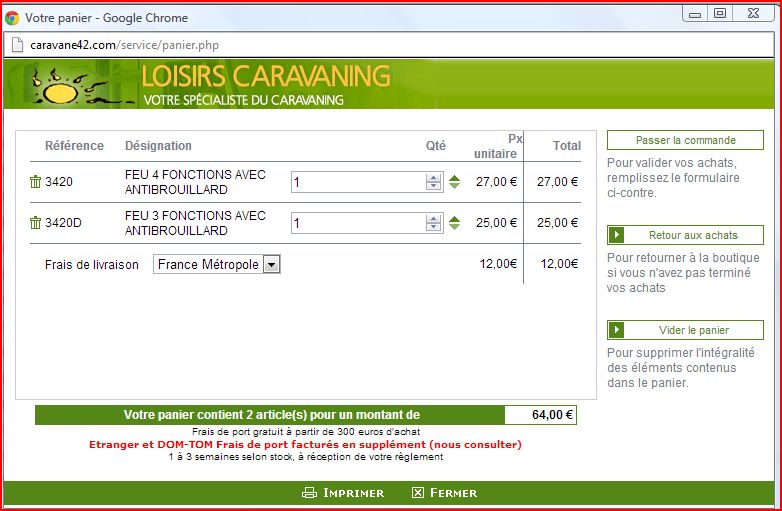Click the 64,00 € total amount field
Screen dimensions: 782x511
[541, 415]
